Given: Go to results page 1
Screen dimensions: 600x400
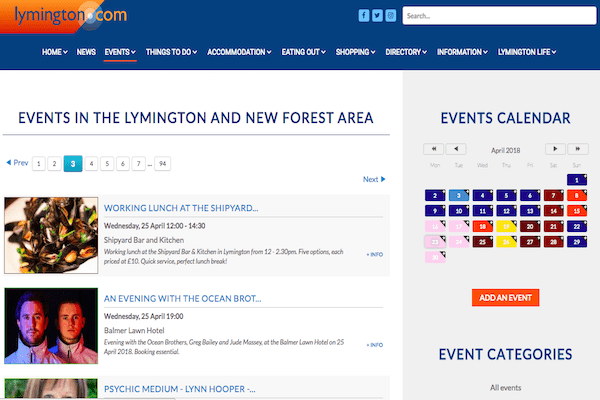Looking at the screenshot, I should pos(39,164).
